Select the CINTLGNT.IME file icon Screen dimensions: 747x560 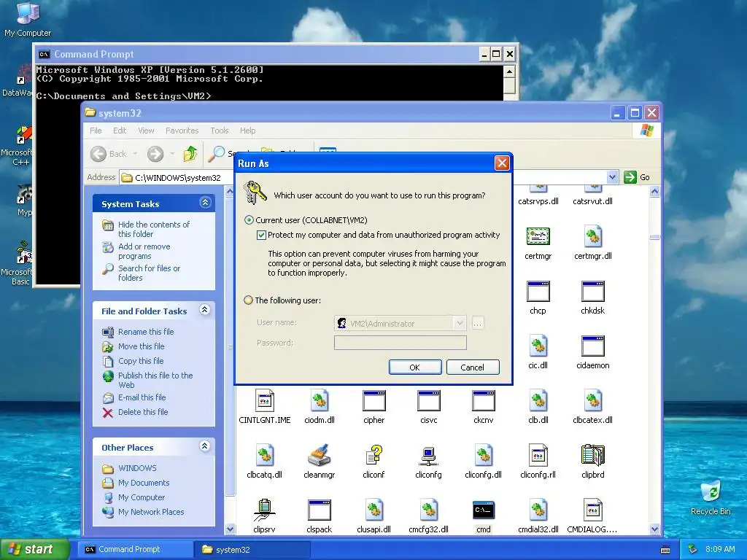264,401
